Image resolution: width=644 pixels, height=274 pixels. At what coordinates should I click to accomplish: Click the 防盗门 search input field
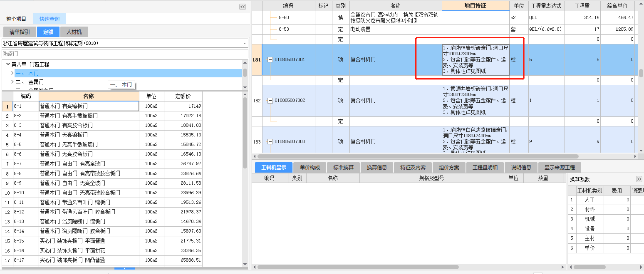[125, 54]
